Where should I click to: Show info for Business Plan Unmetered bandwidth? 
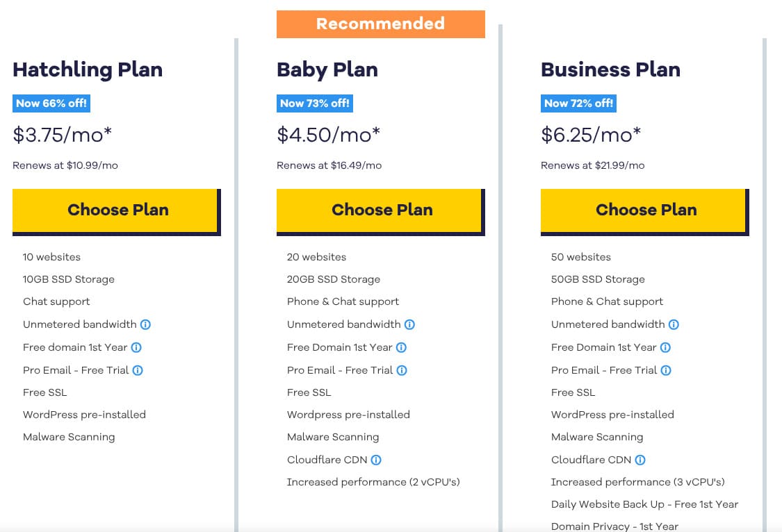coord(674,324)
